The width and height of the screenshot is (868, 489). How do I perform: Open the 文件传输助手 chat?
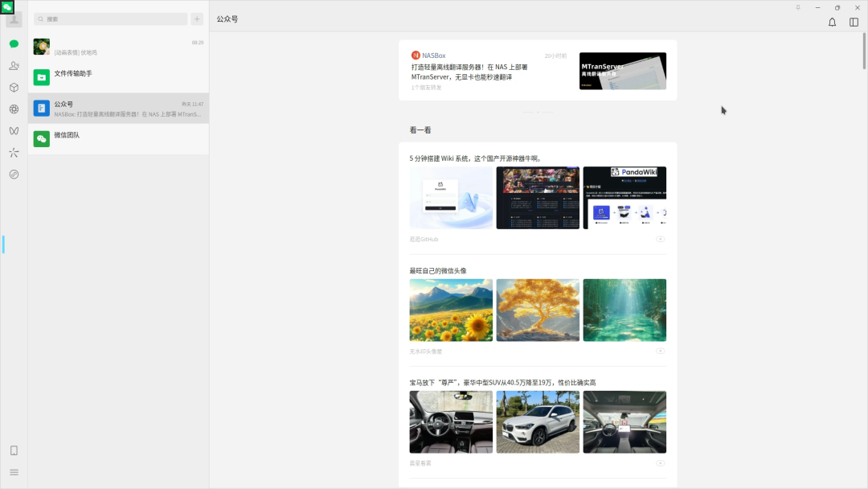(118, 77)
